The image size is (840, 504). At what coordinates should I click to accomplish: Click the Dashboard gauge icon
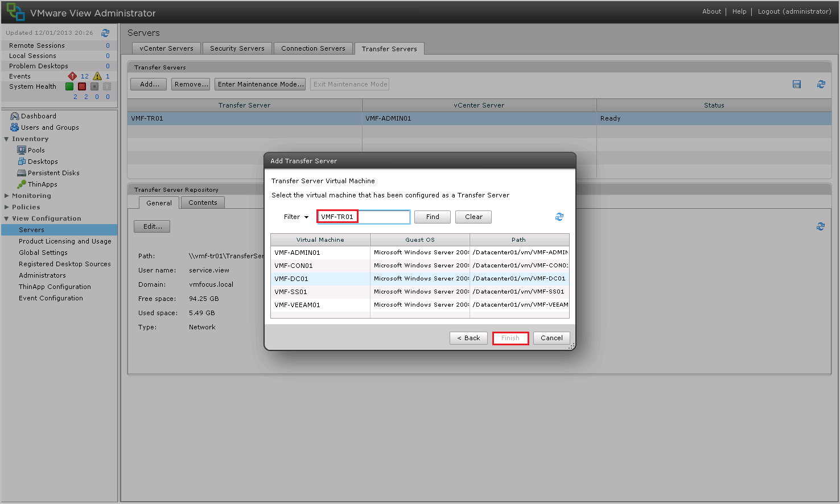(x=15, y=116)
